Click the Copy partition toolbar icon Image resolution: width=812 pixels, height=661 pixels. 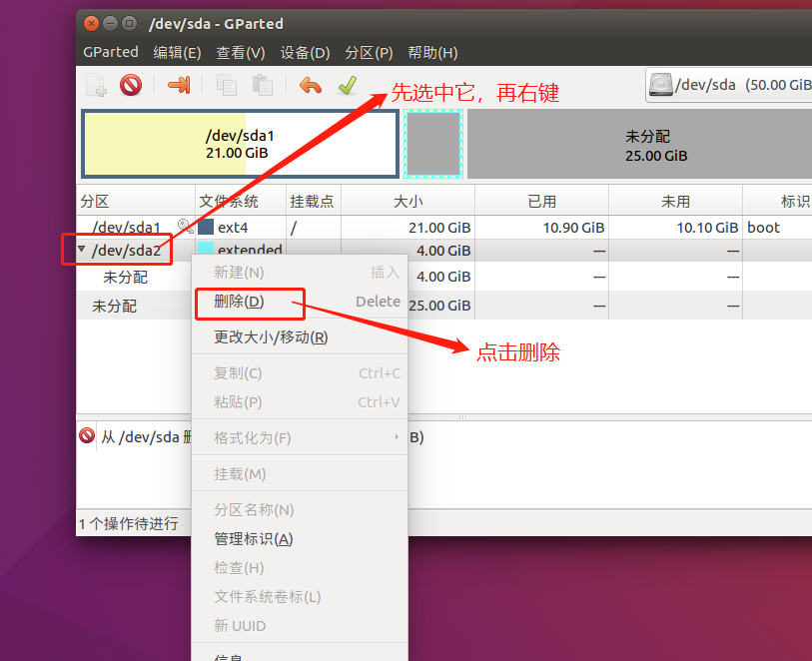(x=227, y=85)
